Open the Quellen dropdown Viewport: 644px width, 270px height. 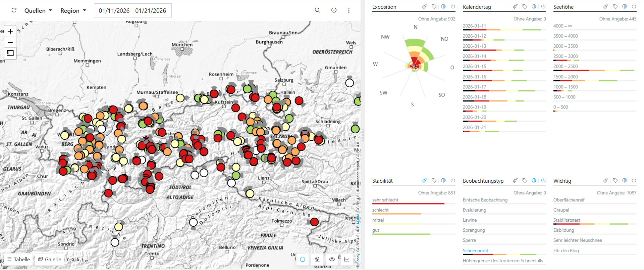click(38, 11)
